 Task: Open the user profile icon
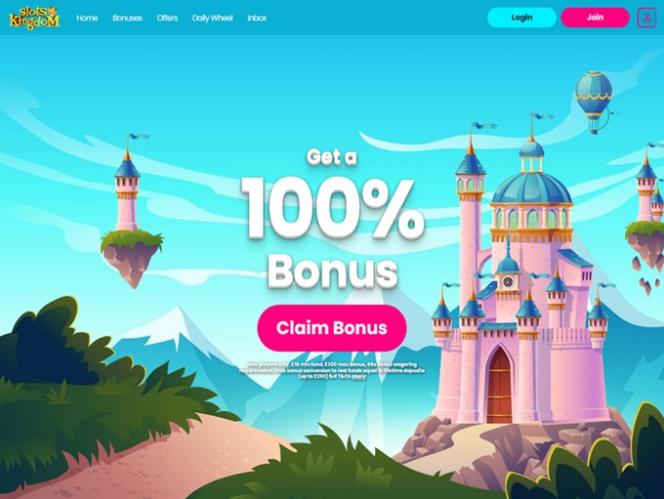point(647,18)
